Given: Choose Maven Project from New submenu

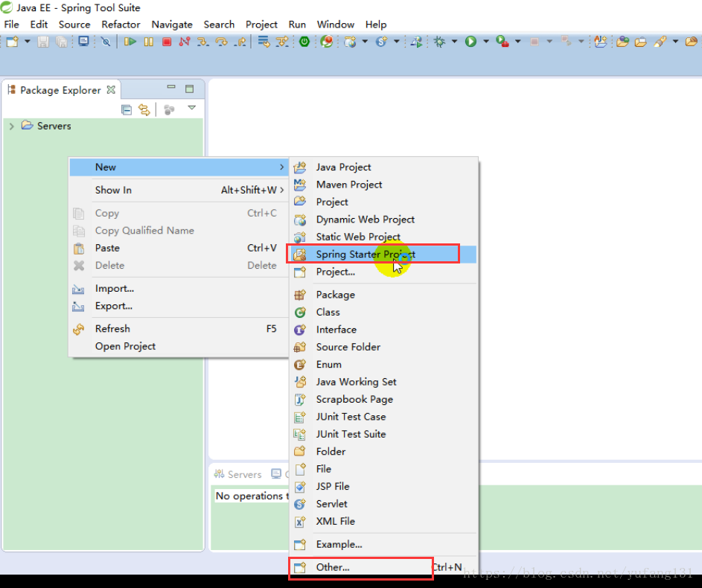Looking at the screenshot, I should 383,185.
